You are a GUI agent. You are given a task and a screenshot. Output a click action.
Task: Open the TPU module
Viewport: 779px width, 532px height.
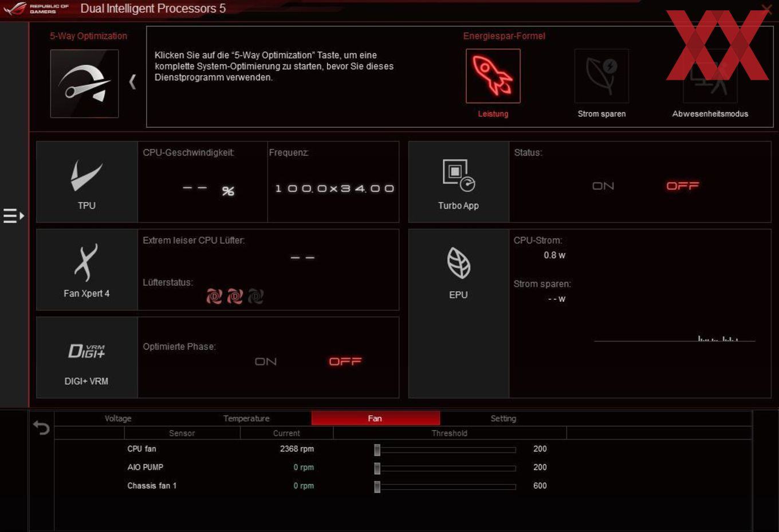click(x=87, y=182)
